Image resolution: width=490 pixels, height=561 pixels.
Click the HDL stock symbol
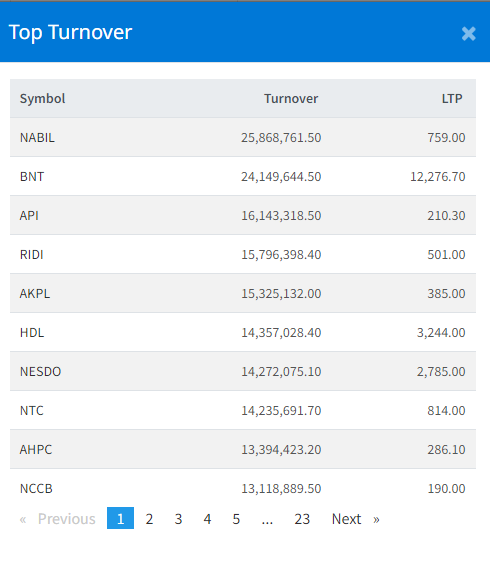coord(32,332)
